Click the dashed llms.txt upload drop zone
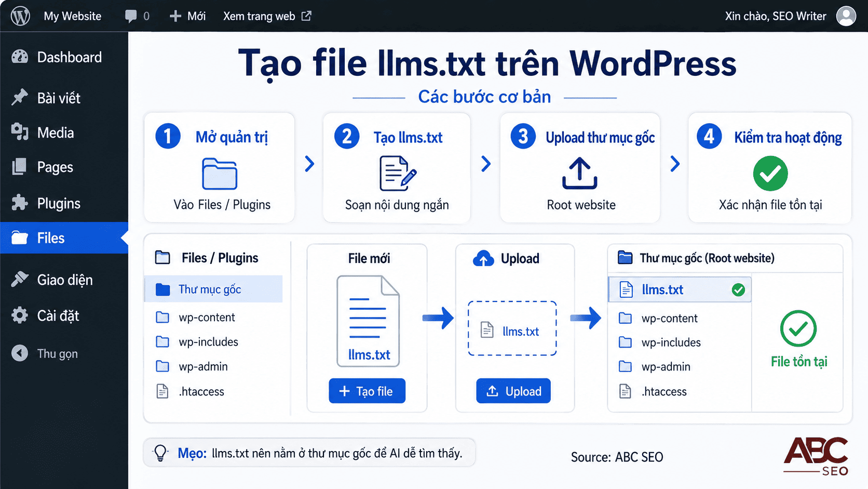This screenshot has height=489, width=868. [512, 328]
